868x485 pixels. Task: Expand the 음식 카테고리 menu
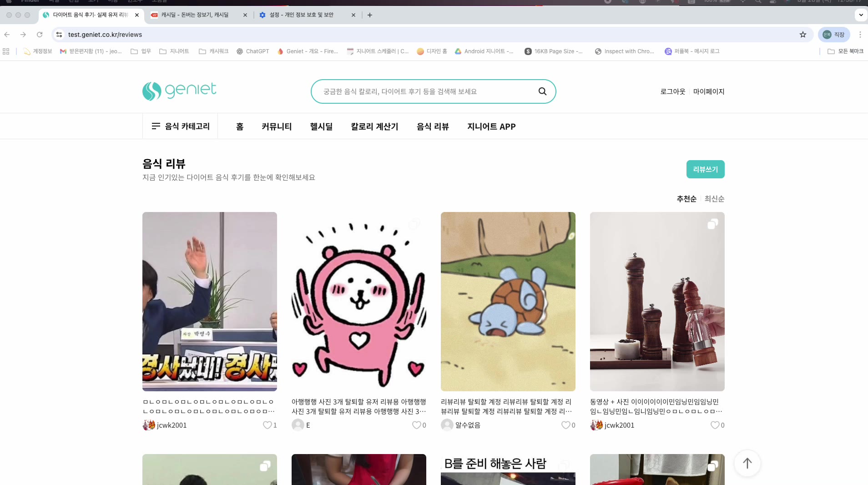[x=181, y=126]
